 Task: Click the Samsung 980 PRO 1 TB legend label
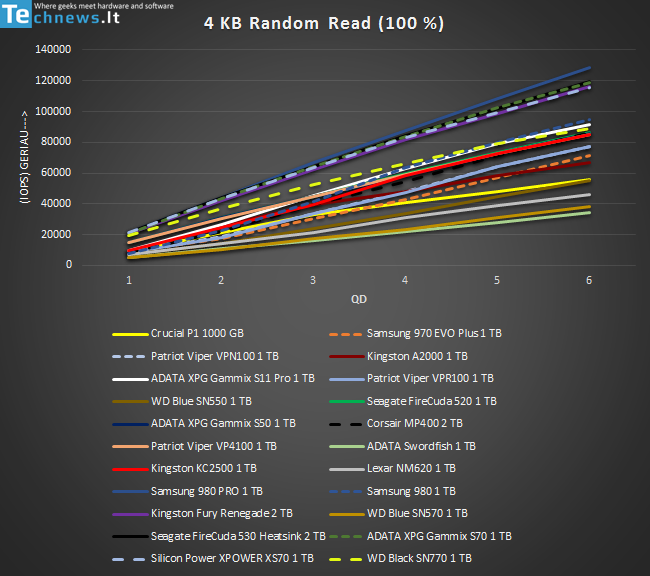pyautogui.click(x=207, y=491)
